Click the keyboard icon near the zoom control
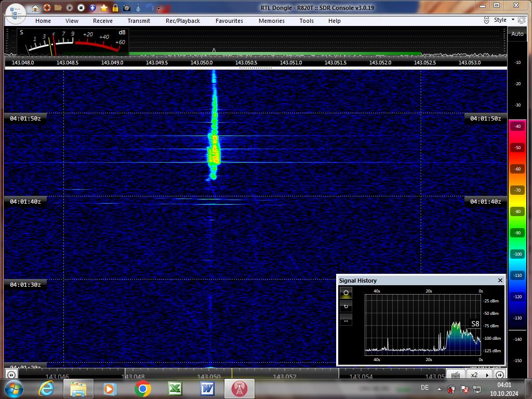Image resolution: width=532 pixels, height=399 pixels. pos(456,375)
